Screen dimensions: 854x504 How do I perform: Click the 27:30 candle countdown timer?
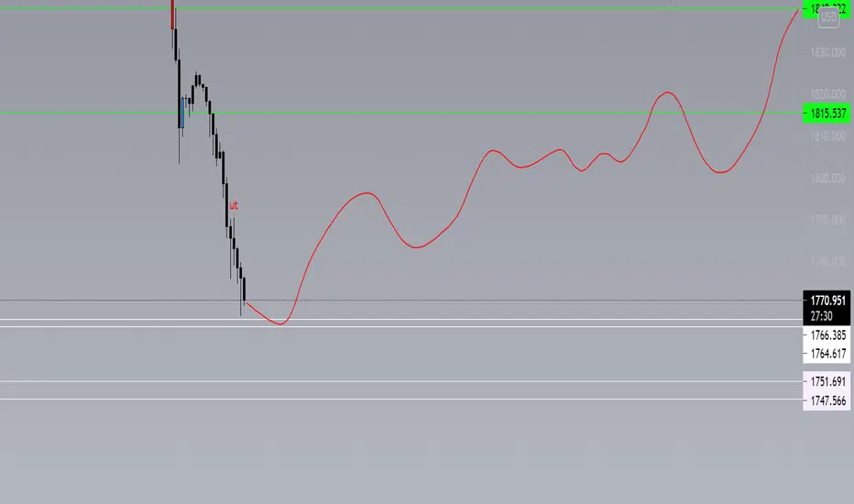click(821, 316)
